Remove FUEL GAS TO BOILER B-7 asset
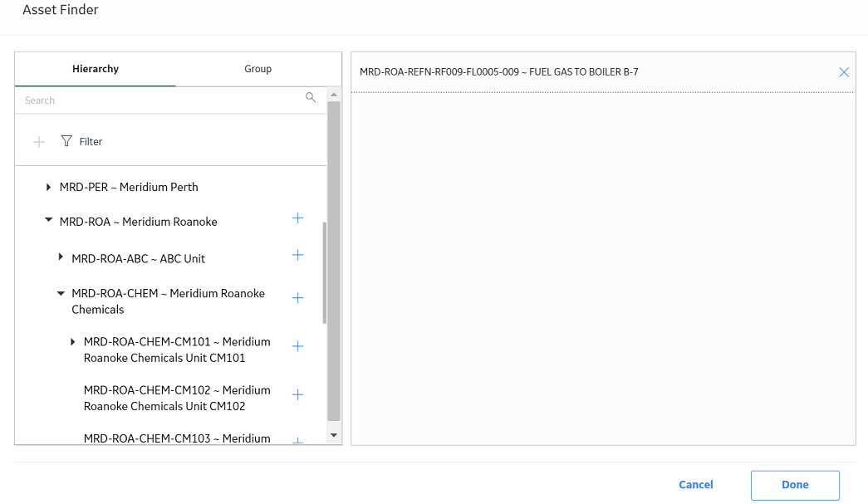This screenshot has height=504, width=868. click(844, 72)
